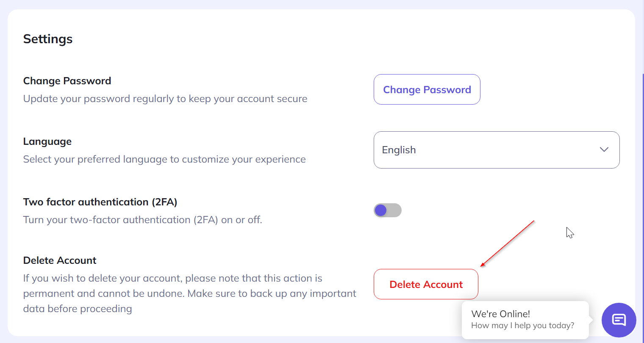The image size is (644, 343).
Task: Select the Delete Account warning text
Action: (189, 293)
